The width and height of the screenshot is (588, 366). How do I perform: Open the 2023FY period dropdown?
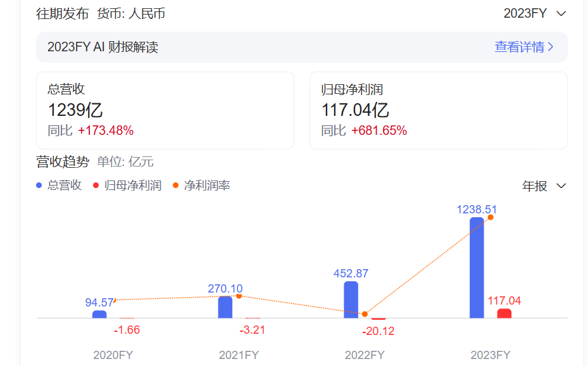tap(534, 13)
